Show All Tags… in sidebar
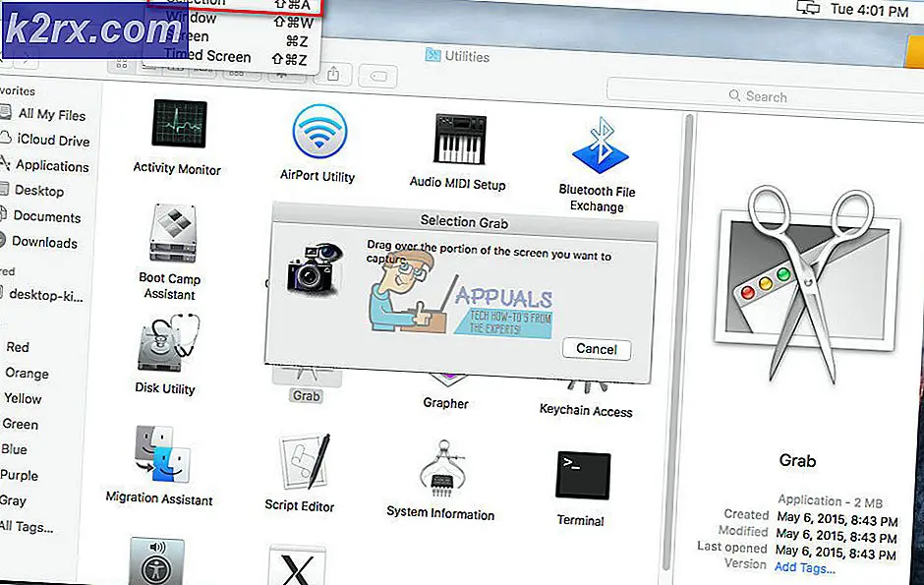Viewport: 924px width, 585px height. pos(27,526)
